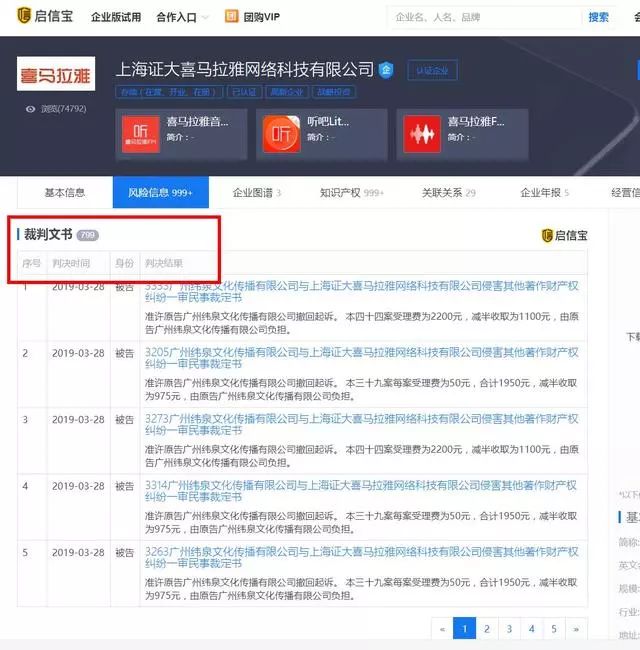640x650 pixels.
Task: Click the 战略投资 tag
Action: 334,92
